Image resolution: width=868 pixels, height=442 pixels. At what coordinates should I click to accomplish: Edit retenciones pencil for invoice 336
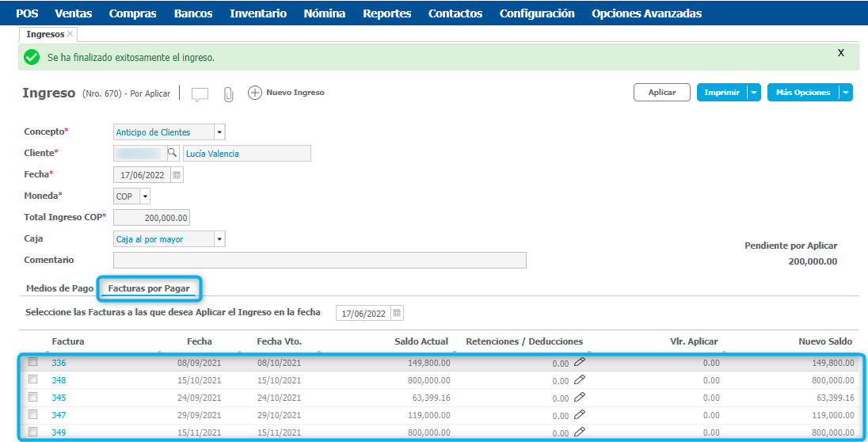pos(580,362)
